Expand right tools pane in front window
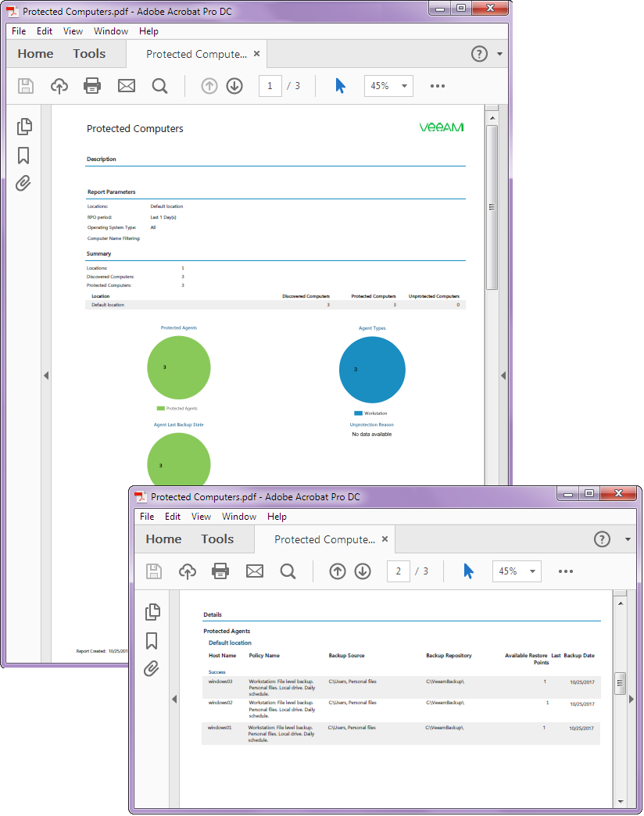Image resolution: width=644 pixels, height=816 pixels. click(x=631, y=699)
